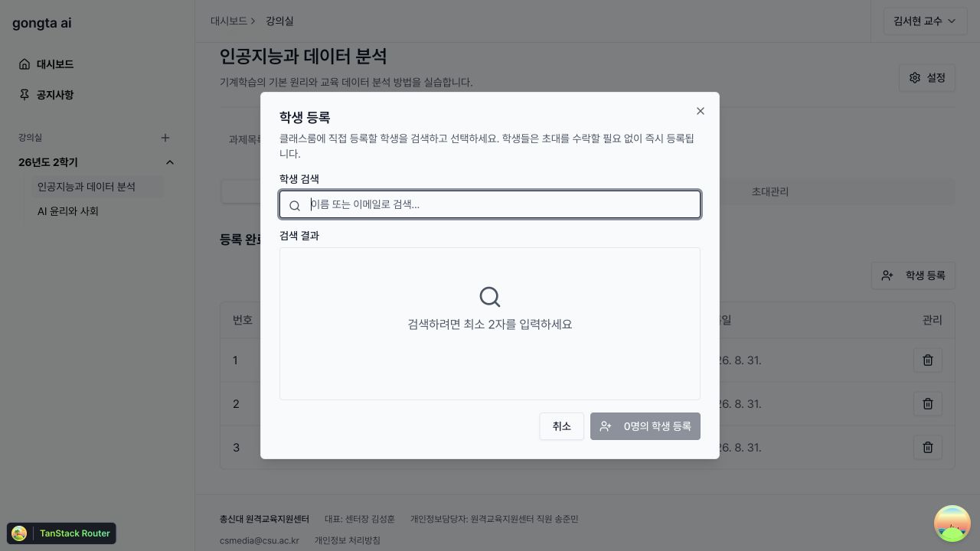Screen dimensions: 980x551
Task: Open the 김서현 교수 user dropdown
Action: pyautogui.click(x=925, y=21)
